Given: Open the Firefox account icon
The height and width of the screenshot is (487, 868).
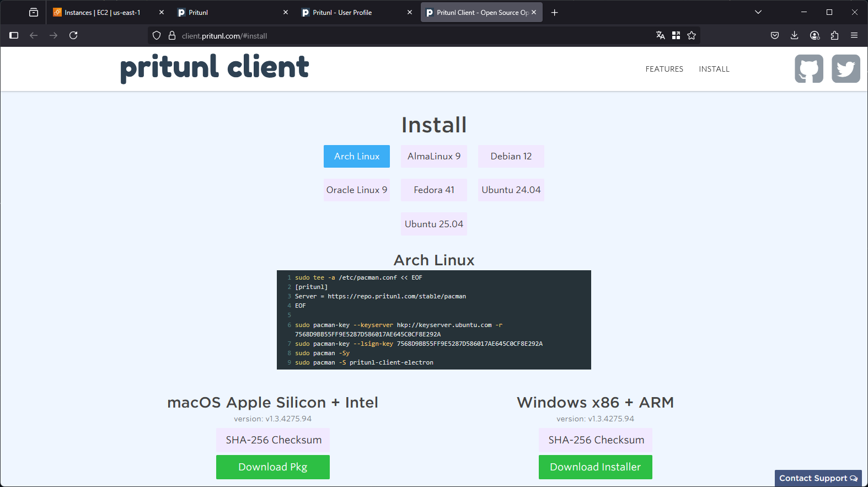Looking at the screenshot, I should [815, 35].
